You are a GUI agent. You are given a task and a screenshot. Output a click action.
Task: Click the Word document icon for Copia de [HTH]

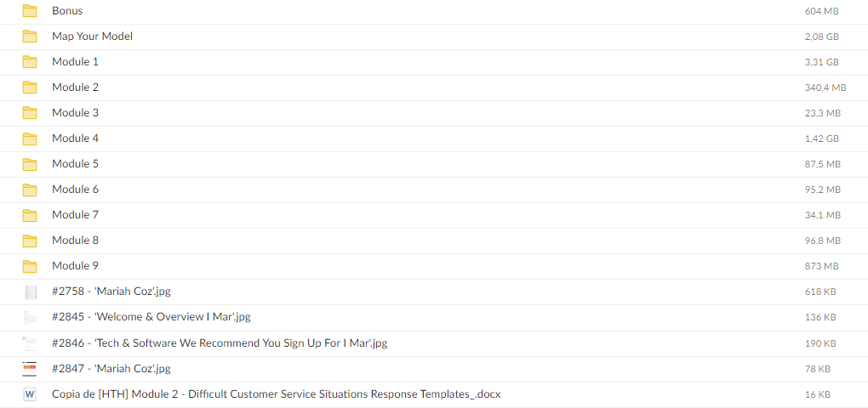click(x=30, y=394)
